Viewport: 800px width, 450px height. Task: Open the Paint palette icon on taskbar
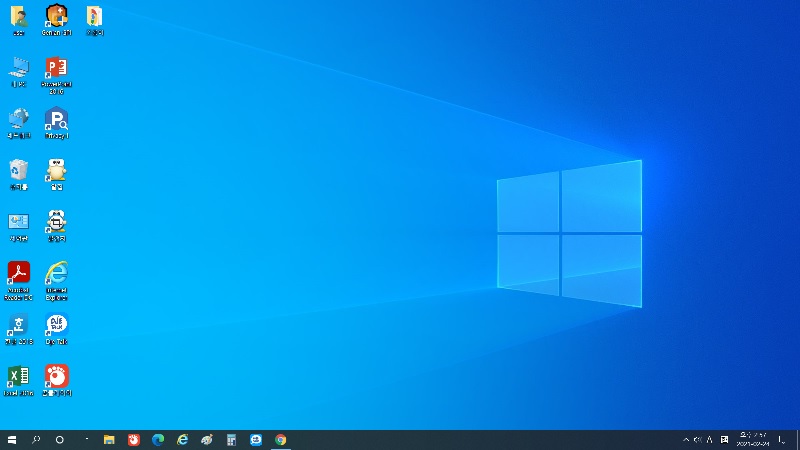(x=207, y=439)
